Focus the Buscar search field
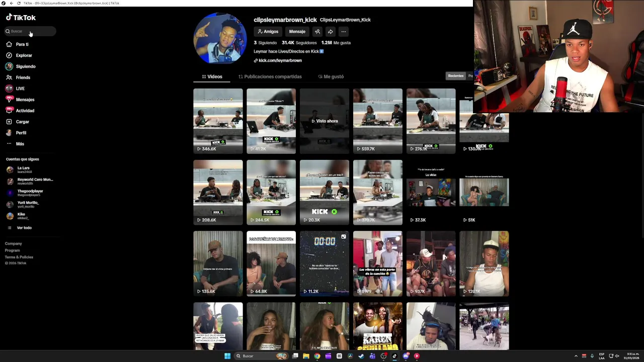 click(x=30, y=31)
